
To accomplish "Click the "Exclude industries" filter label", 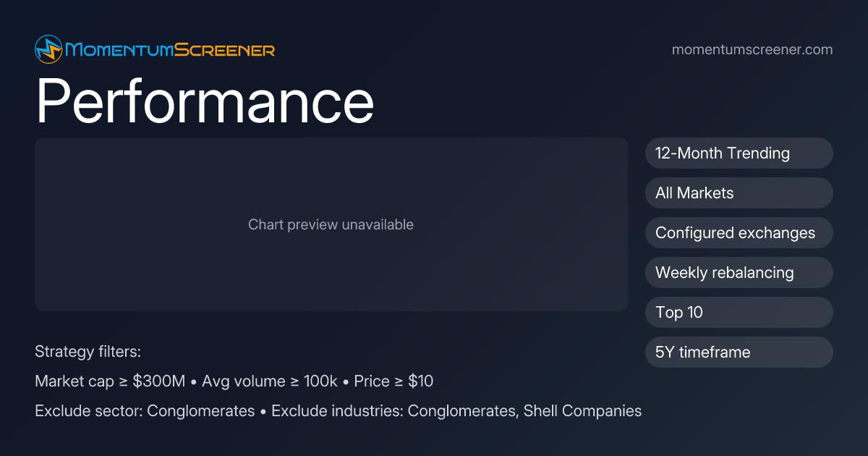I will (337, 411).
